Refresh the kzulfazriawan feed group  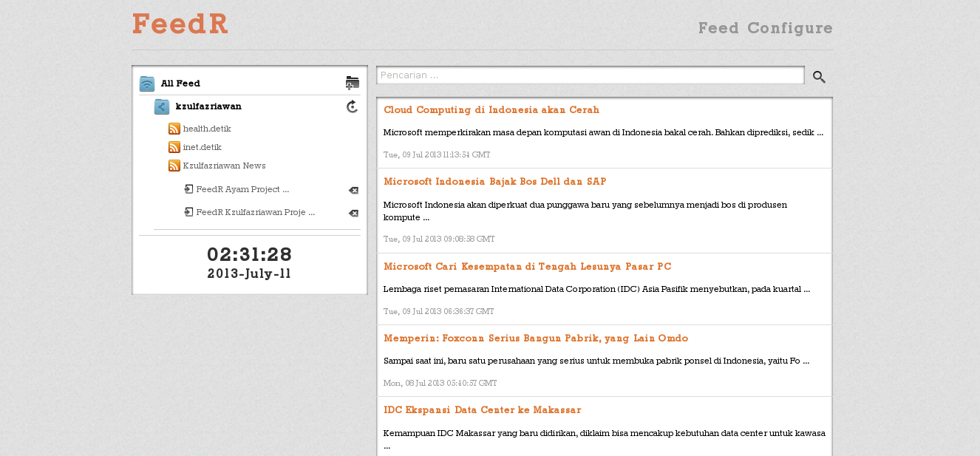(353, 106)
